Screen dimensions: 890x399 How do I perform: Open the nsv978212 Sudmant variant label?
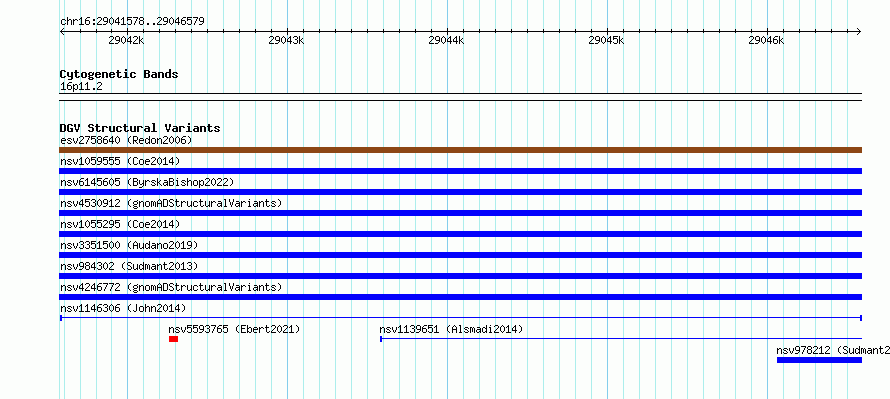(x=833, y=350)
